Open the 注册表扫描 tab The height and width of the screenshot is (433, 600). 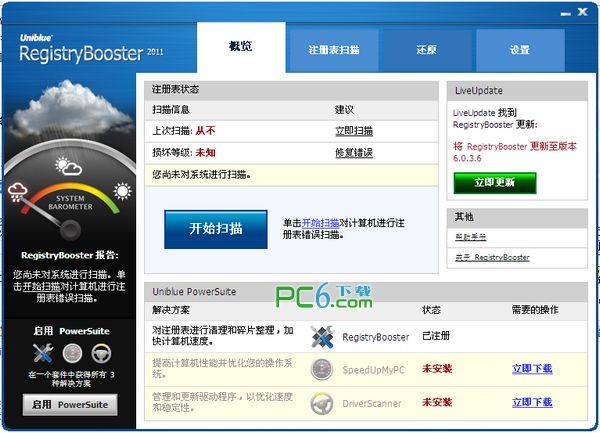tap(334, 50)
